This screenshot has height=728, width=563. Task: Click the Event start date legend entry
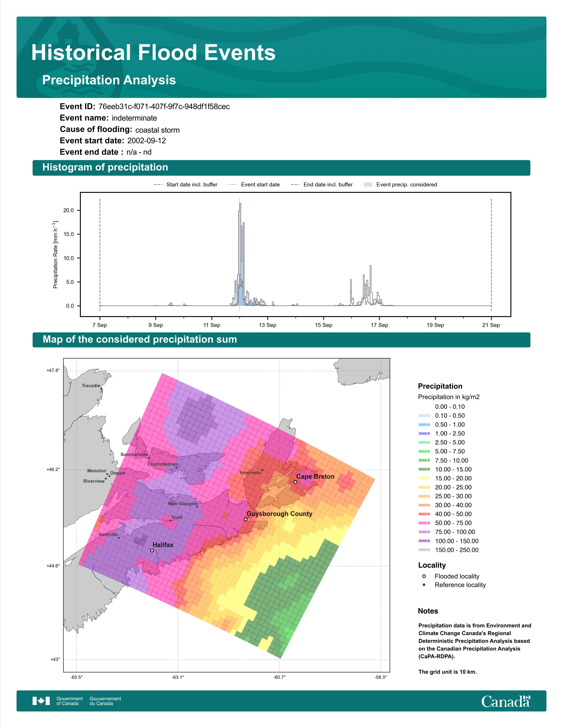click(254, 185)
